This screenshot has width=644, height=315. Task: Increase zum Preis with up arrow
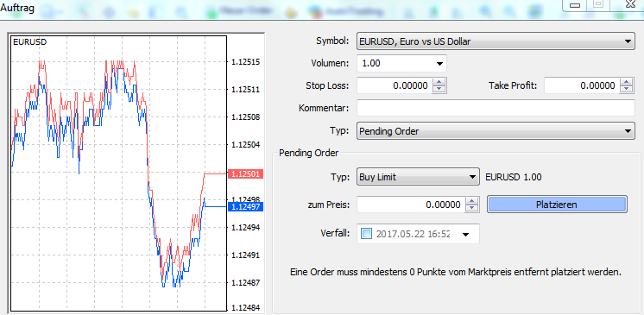[x=472, y=200]
